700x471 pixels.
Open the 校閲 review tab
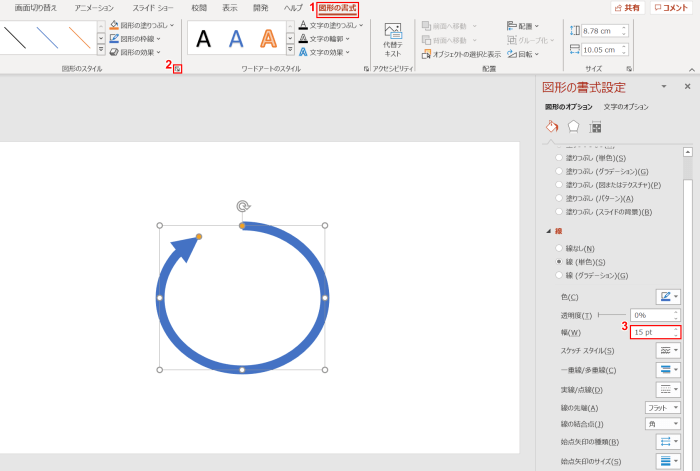click(199, 8)
